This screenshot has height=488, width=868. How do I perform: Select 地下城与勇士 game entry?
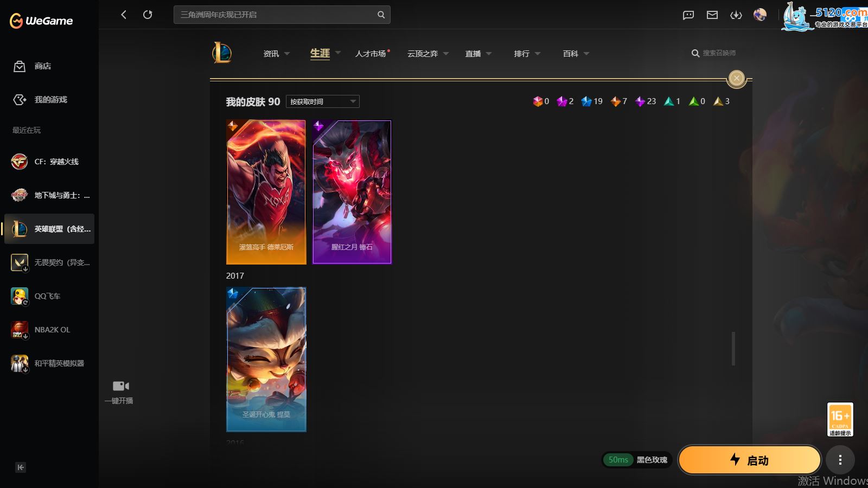coord(49,195)
